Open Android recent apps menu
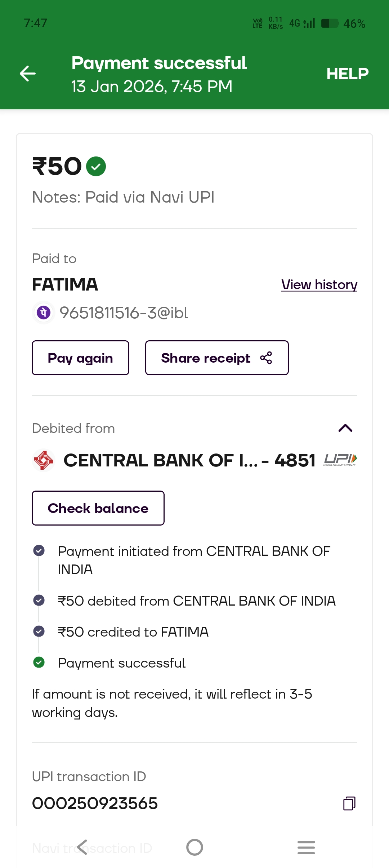The width and height of the screenshot is (389, 868). (x=306, y=847)
